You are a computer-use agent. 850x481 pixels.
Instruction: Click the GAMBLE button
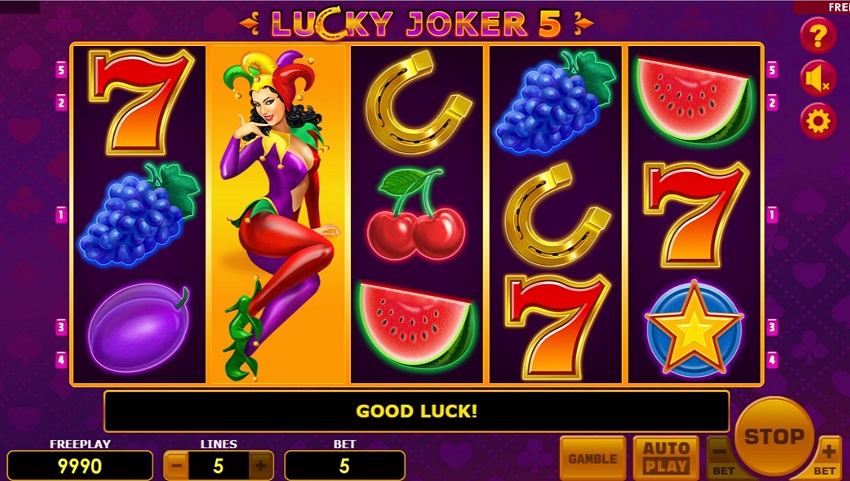click(x=593, y=458)
